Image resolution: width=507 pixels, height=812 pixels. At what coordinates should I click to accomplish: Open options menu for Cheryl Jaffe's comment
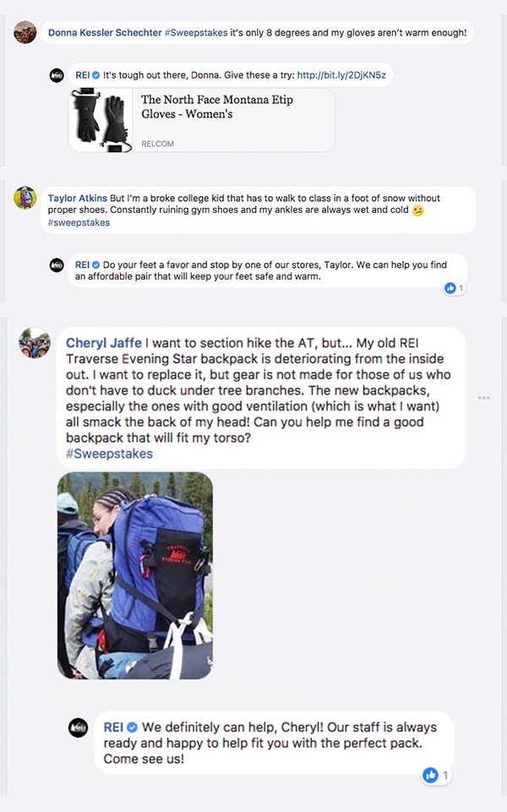tap(483, 398)
